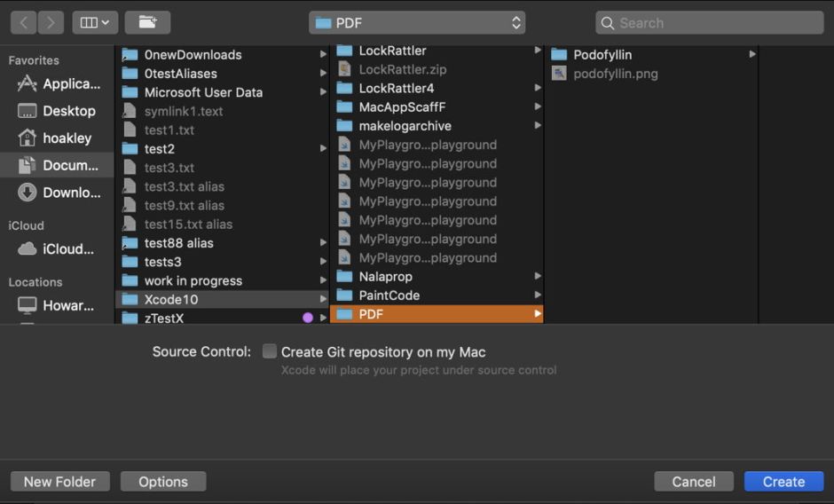Screen dimensions: 834x504
Task: Go back with the left chevron button
Action: pos(23,22)
